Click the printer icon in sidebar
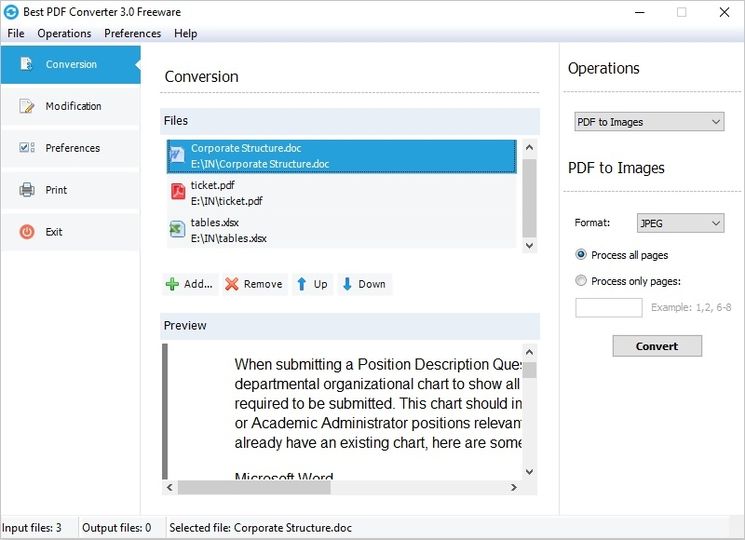This screenshot has width=745, height=540. coord(27,189)
